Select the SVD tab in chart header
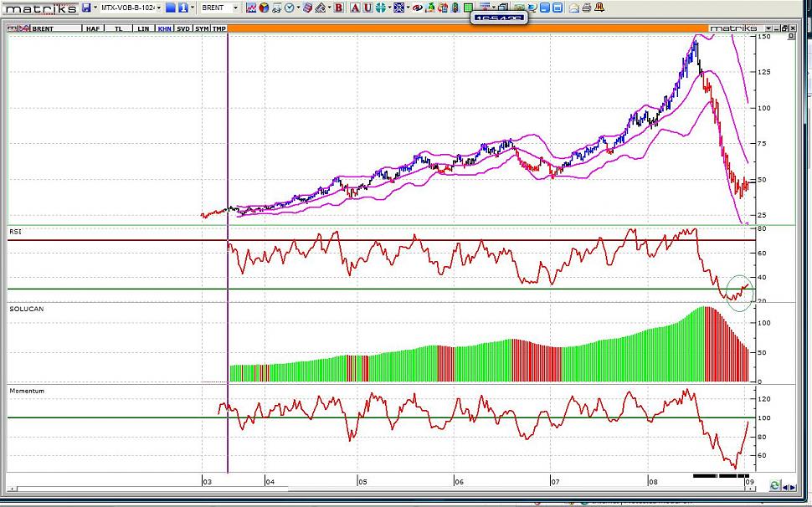Image resolution: width=812 pixels, height=507 pixels. [183, 28]
